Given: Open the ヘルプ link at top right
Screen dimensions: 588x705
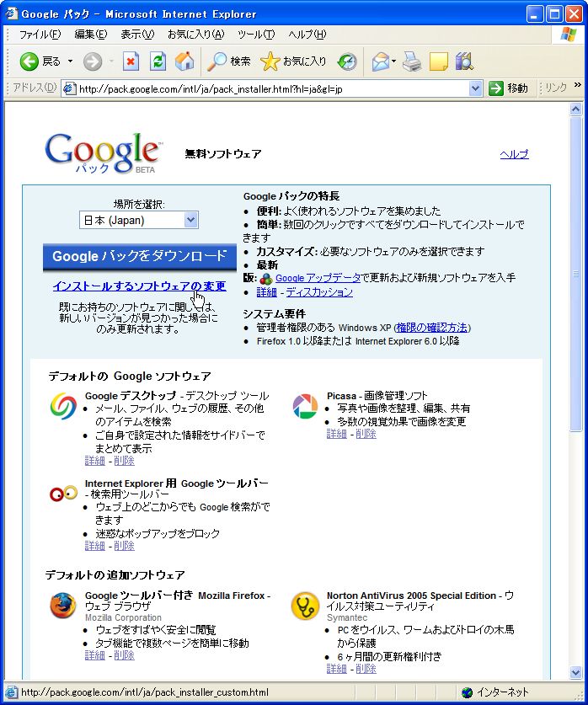Looking at the screenshot, I should (x=514, y=154).
